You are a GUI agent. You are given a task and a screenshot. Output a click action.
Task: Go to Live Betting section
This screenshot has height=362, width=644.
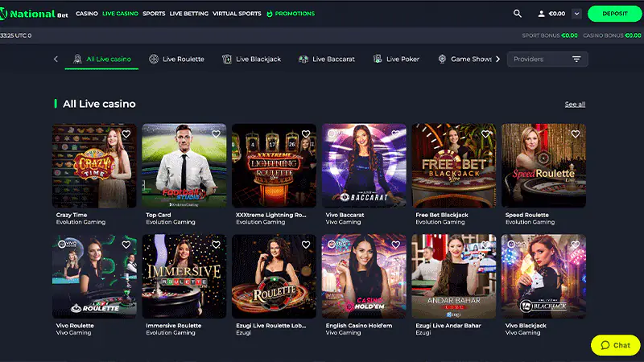pos(189,14)
